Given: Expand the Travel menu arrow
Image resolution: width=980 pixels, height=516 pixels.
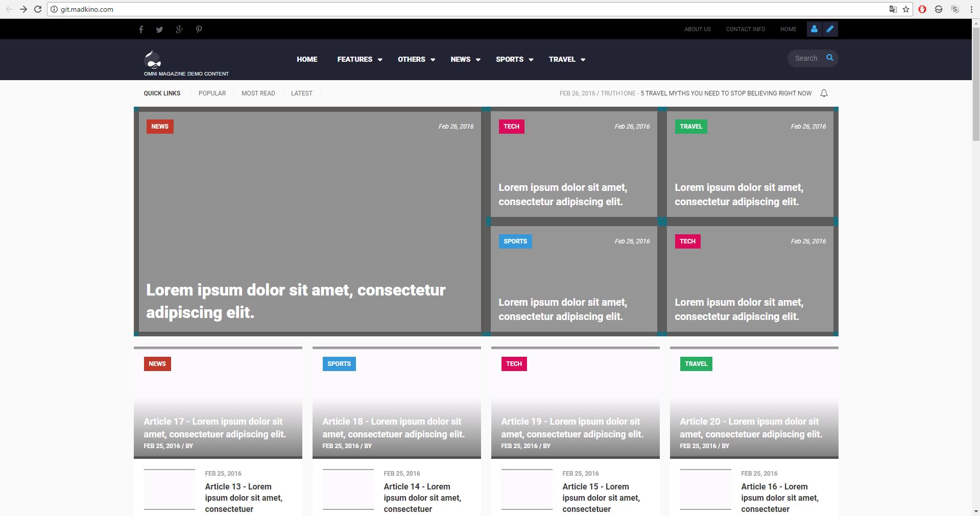Looking at the screenshot, I should tap(583, 60).
